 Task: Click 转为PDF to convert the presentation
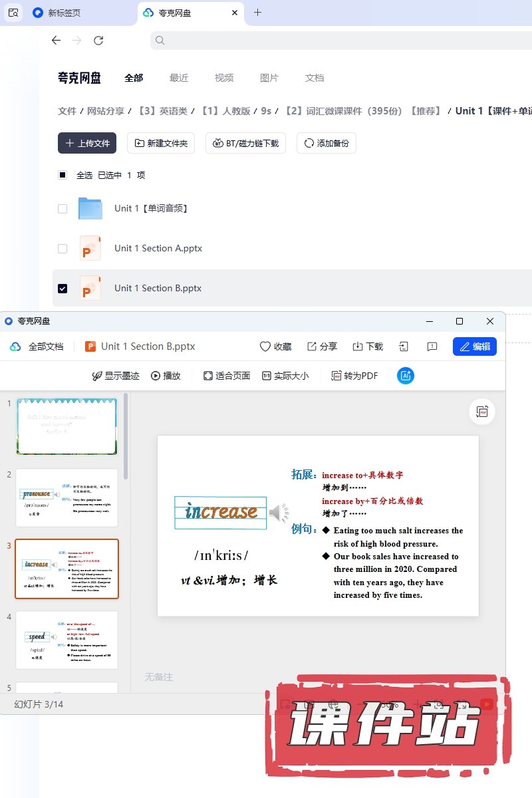click(354, 376)
